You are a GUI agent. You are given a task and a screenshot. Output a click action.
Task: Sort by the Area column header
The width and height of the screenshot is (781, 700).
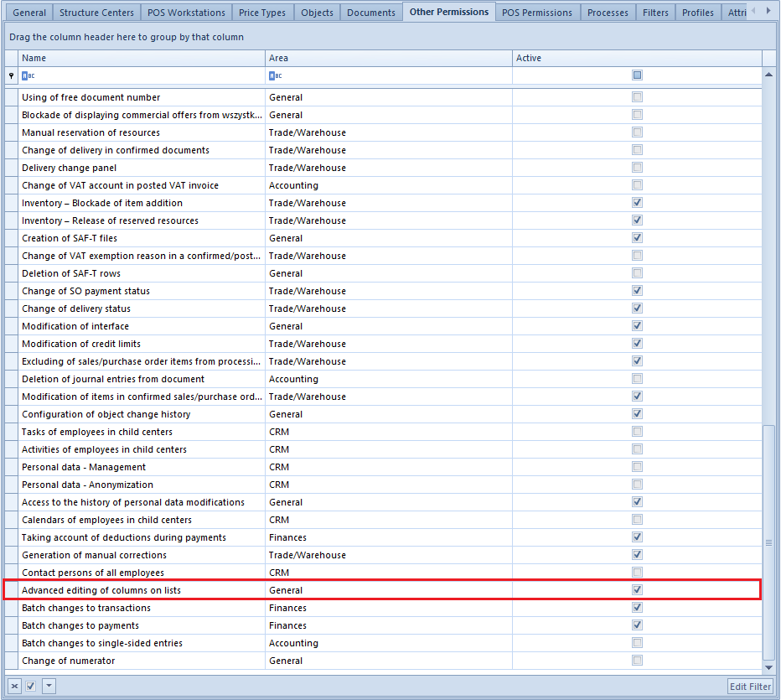point(389,58)
